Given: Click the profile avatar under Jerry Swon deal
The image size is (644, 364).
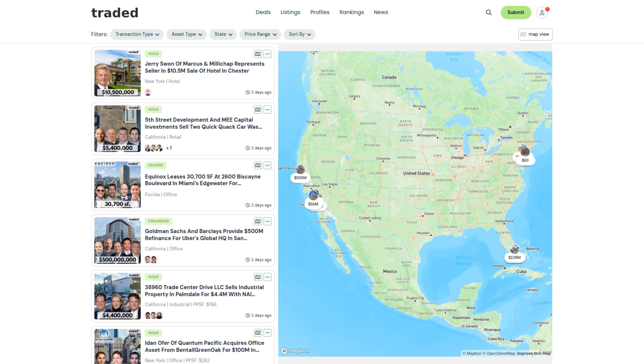Looking at the screenshot, I should [148, 92].
